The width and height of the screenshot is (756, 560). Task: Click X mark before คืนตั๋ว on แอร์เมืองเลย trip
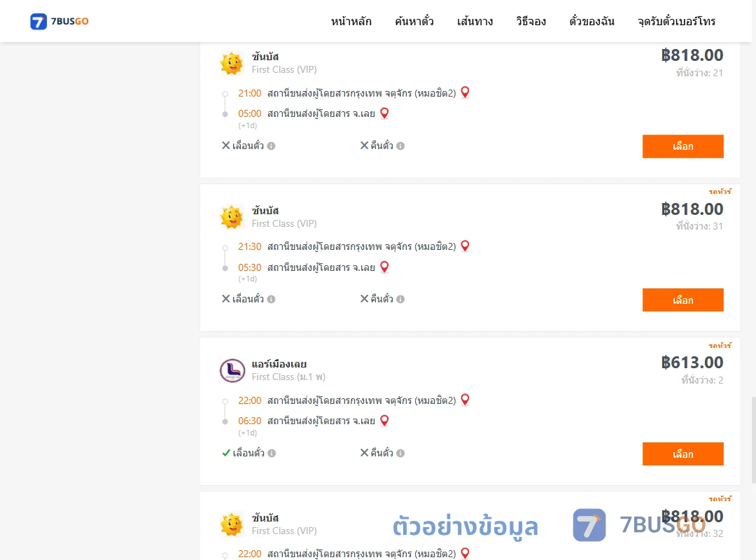click(x=364, y=452)
